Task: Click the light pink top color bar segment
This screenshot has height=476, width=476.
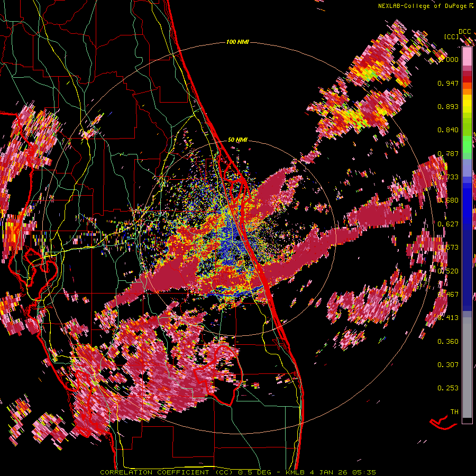Action: pyautogui.click(x=467, y=56)
